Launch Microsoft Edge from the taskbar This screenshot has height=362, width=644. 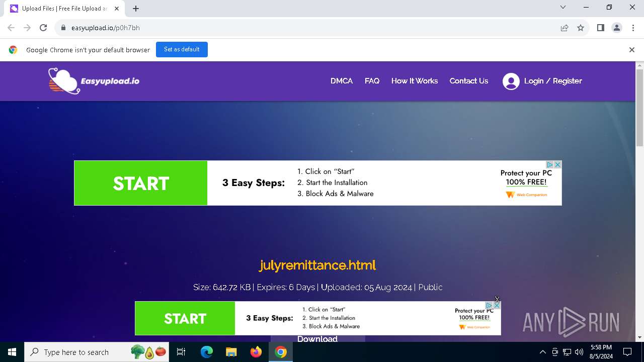[207, 352]
